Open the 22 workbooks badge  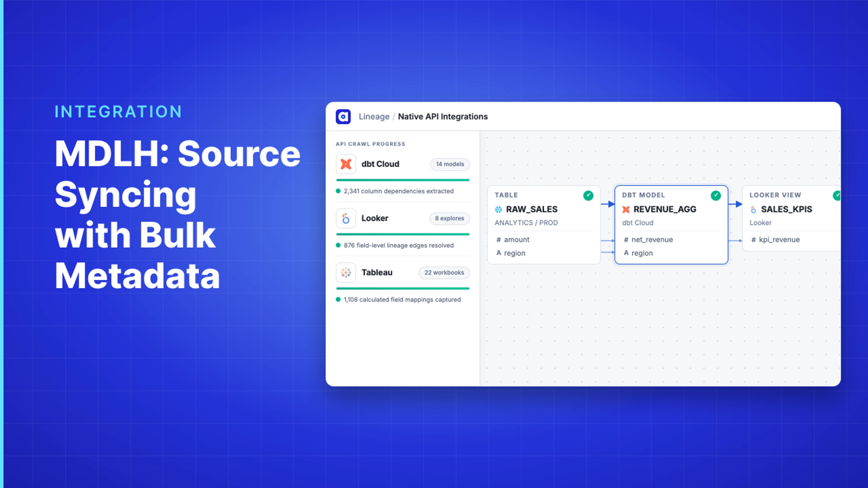tap(444, 272)
